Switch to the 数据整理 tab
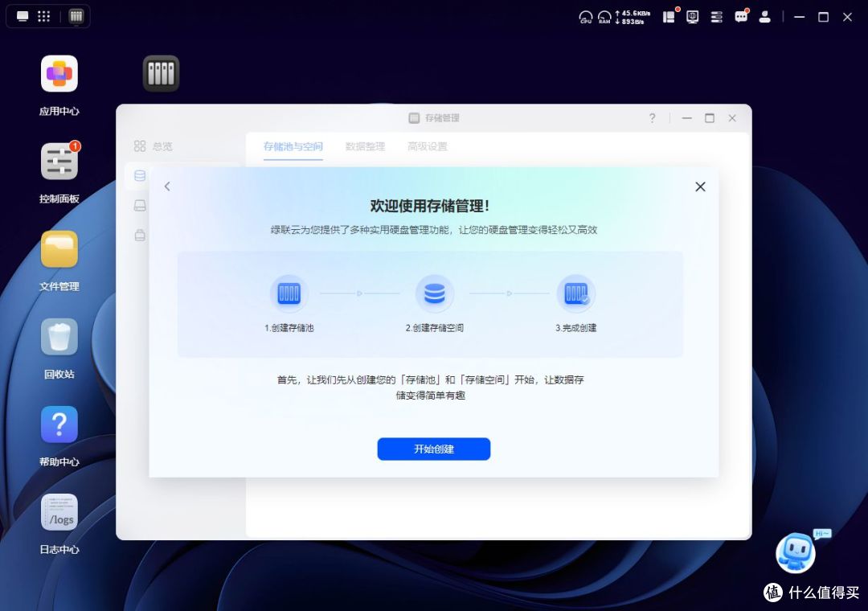Image resolution: width=868 pixels, height=611 pixels. coord(365,146)
